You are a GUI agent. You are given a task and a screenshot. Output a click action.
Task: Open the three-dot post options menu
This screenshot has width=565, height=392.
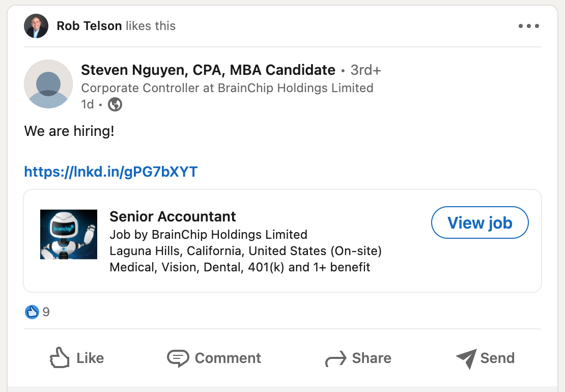[x=529, y=26]
